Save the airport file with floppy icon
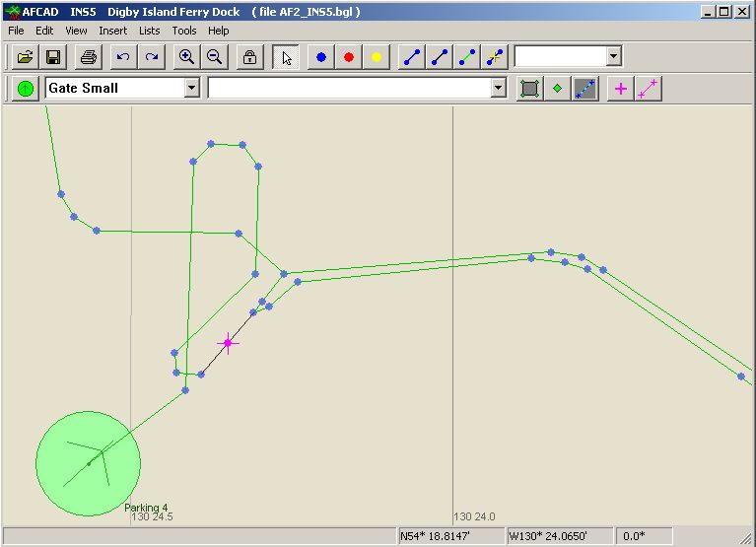The width and height of the screenshot is (756, 547). (53, 57)
